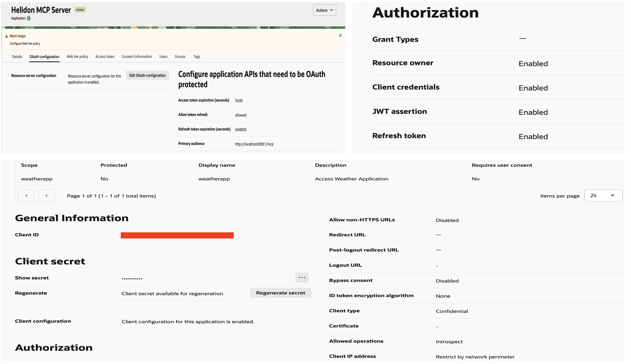
Task: Go to the previous page with the left arrow
Action: pos(26,195)
